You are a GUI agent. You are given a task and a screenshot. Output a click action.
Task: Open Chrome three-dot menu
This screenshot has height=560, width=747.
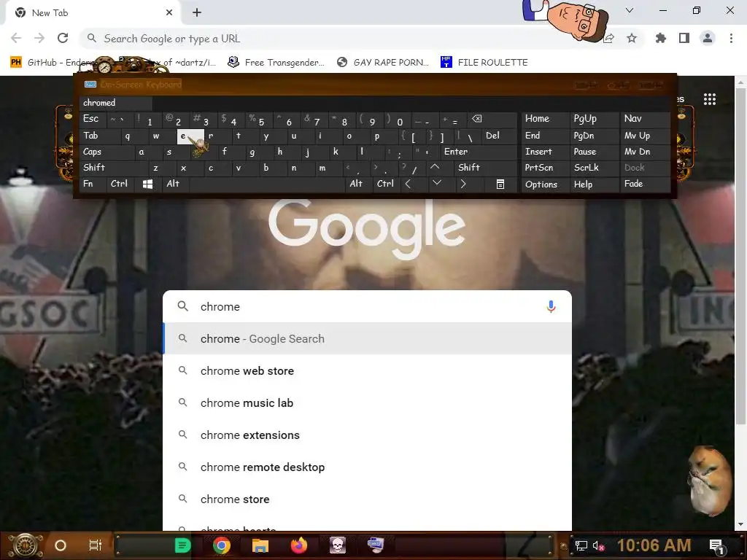[731, 38]
